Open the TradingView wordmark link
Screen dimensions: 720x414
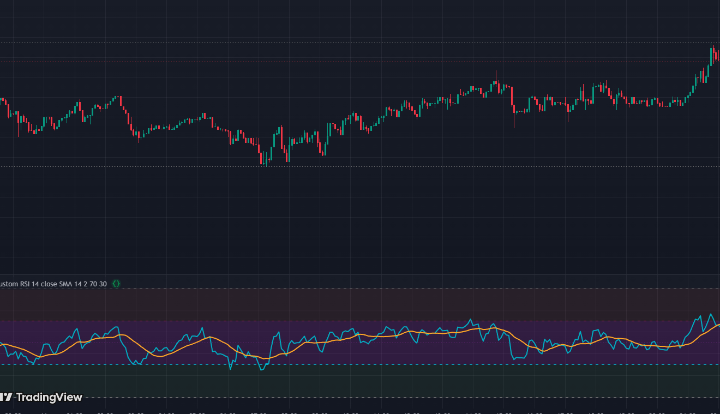tap(50, 397)
